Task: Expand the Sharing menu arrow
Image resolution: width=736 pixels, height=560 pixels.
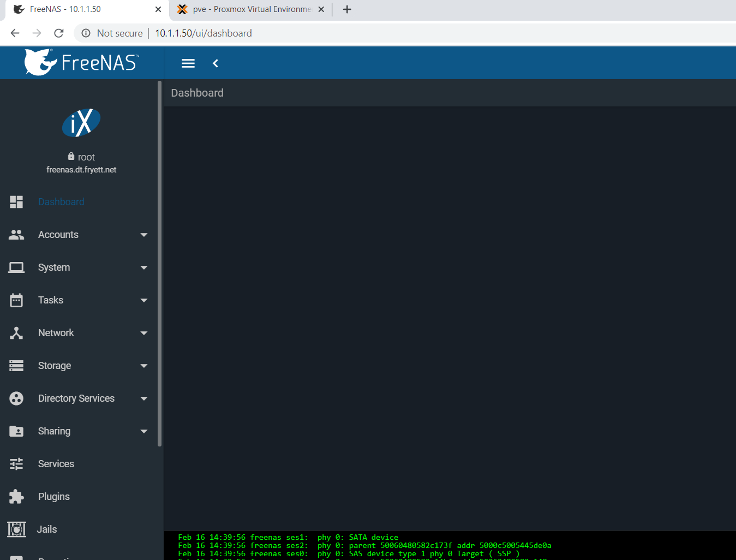Action: [144, 431]
